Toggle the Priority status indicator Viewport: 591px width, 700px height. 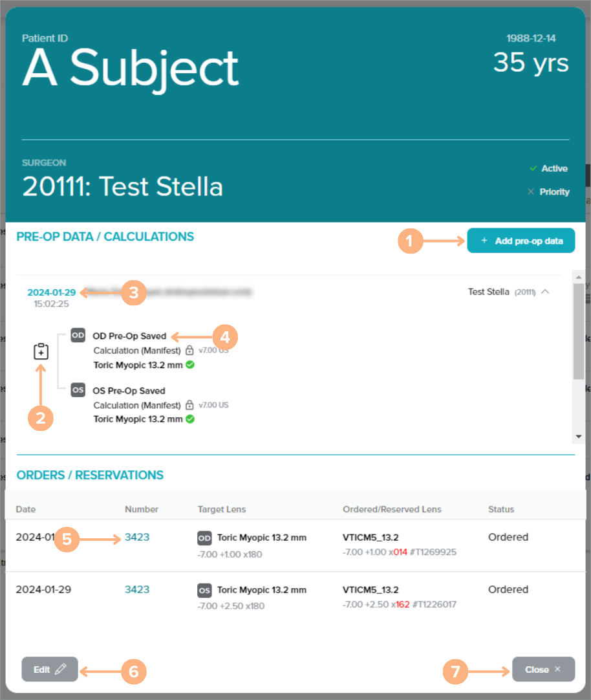[x=548, y=191]
